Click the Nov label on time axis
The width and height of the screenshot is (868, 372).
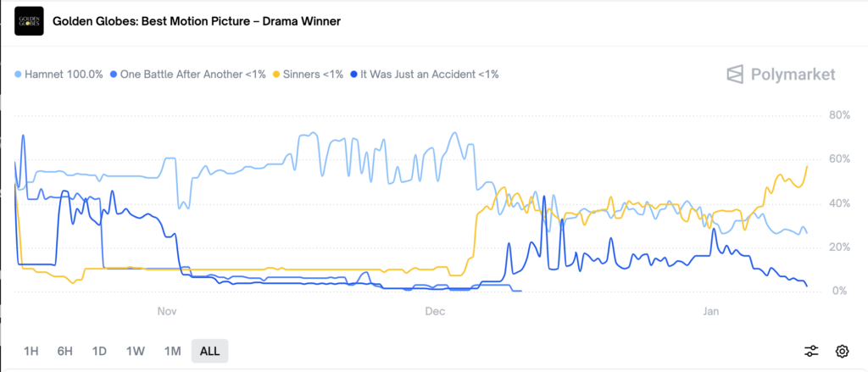166,311
